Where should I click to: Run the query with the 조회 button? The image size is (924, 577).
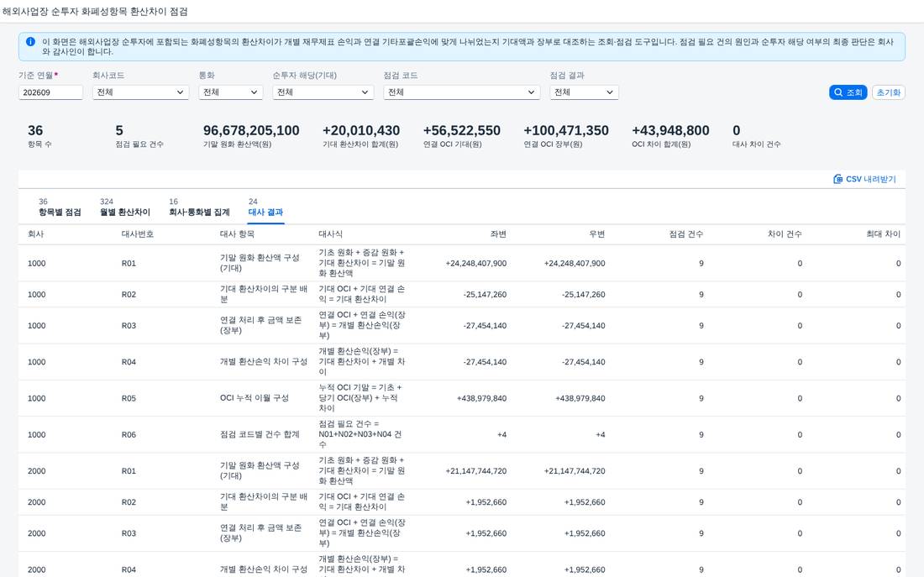click(848, 92)
